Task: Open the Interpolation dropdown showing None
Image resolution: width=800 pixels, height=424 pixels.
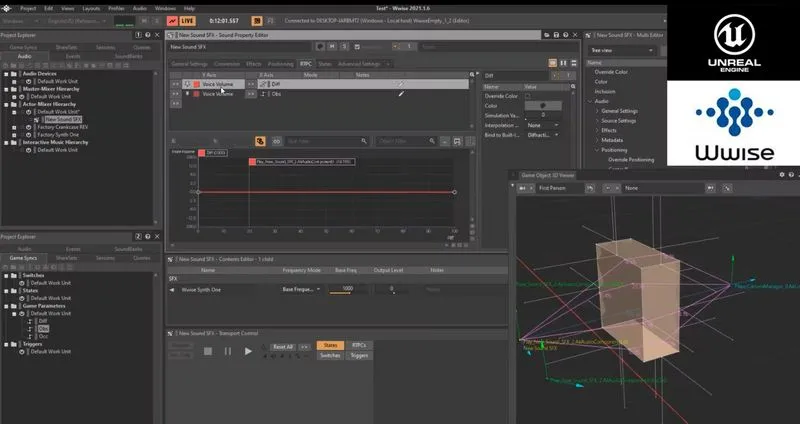Action: point(542,126)
